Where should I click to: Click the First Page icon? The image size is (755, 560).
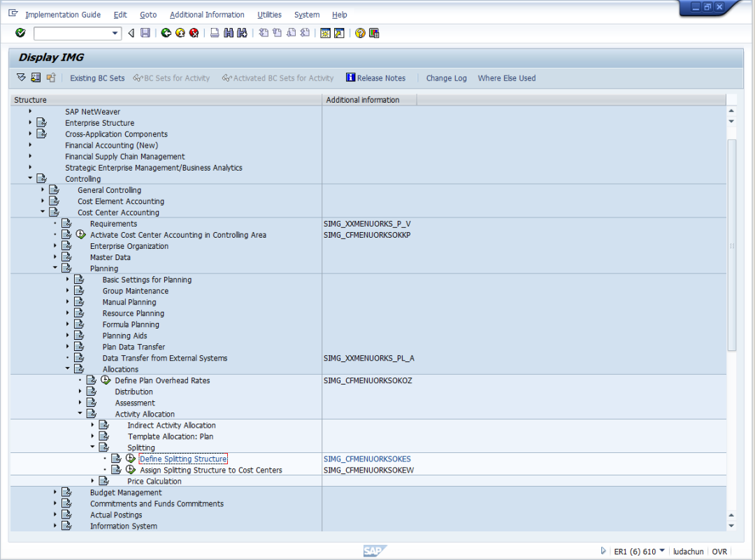click(x=264, y=33)
